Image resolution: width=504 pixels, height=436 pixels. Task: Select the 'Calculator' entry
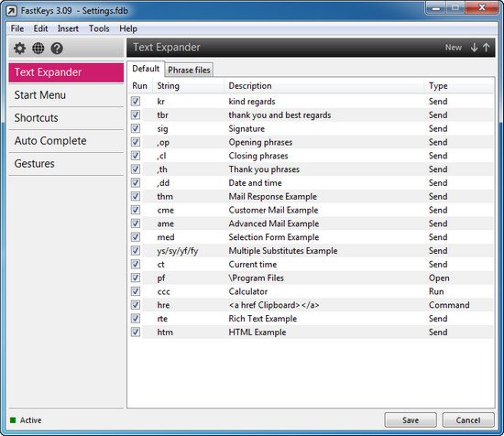pyautogui.click(x=247, y=291)
